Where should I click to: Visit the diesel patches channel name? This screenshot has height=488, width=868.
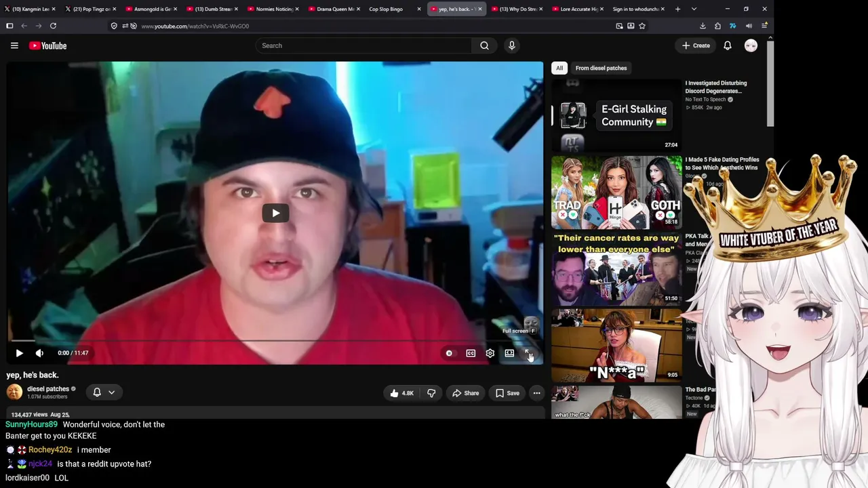coord(48,389)
